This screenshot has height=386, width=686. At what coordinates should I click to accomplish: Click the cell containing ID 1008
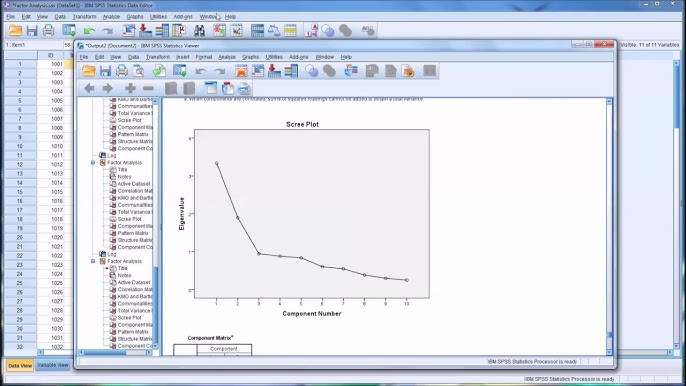pos(50,128)
